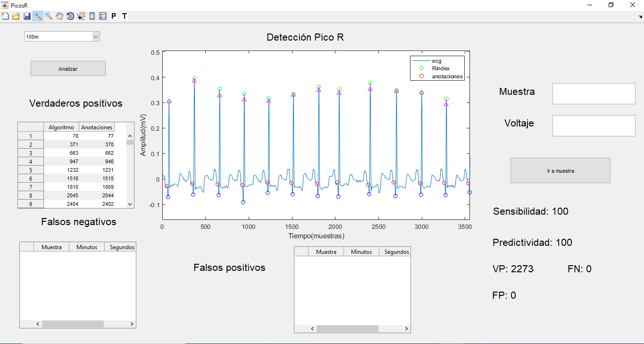Click the horizontal scrollbar thumb in Falsos negativos table
The image size is (644, 344).
point(73,324)
